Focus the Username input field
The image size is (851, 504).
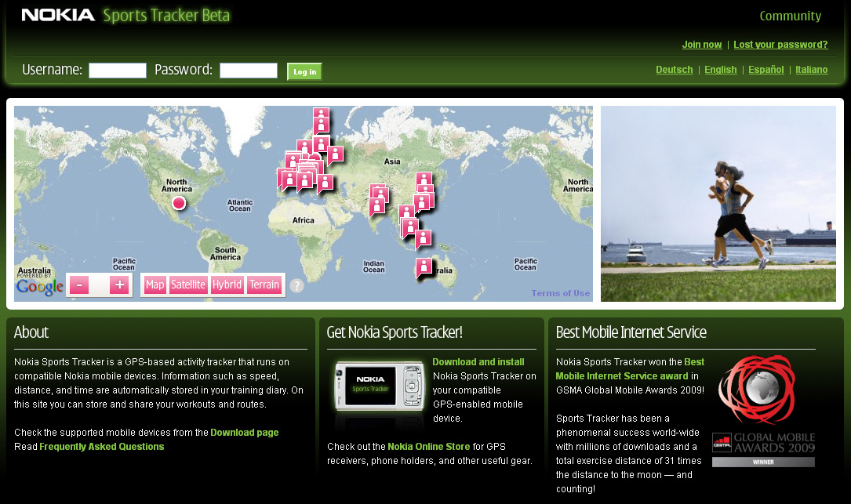coord(118,71)
